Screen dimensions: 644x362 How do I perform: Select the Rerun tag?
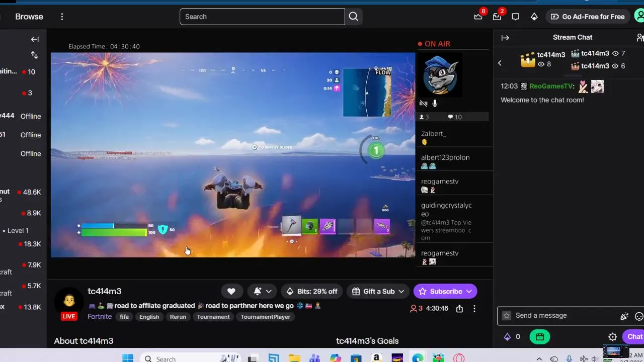[178, 317]
